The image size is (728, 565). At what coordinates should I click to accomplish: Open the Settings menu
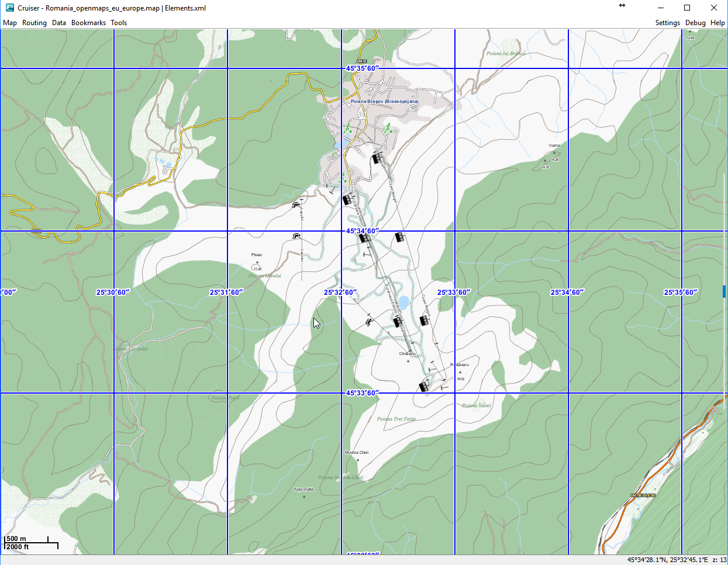click(x=667, y=23)
